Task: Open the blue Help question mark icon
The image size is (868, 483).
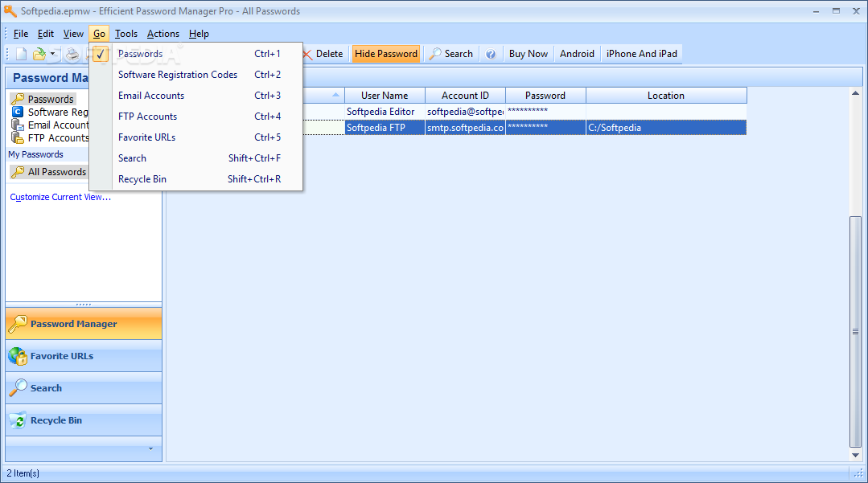Action: [x=491, y=54]
